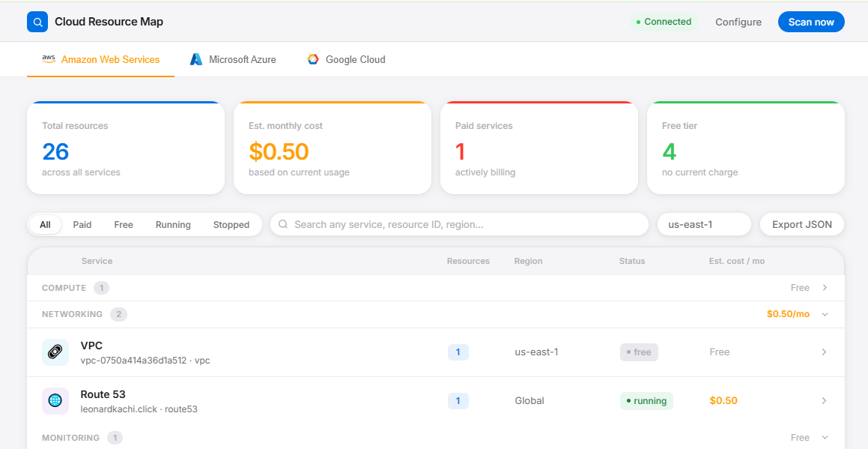The width and height of the screenshot is (868, 449).
Task: Click the Export JSON button
Action: (801, 224)
